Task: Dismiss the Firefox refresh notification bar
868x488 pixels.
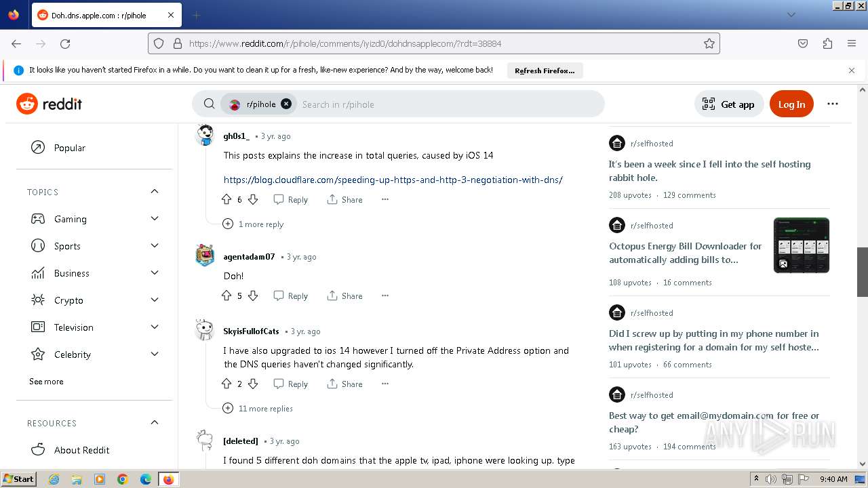Action: pyautogui.click(x=852, y=70)
